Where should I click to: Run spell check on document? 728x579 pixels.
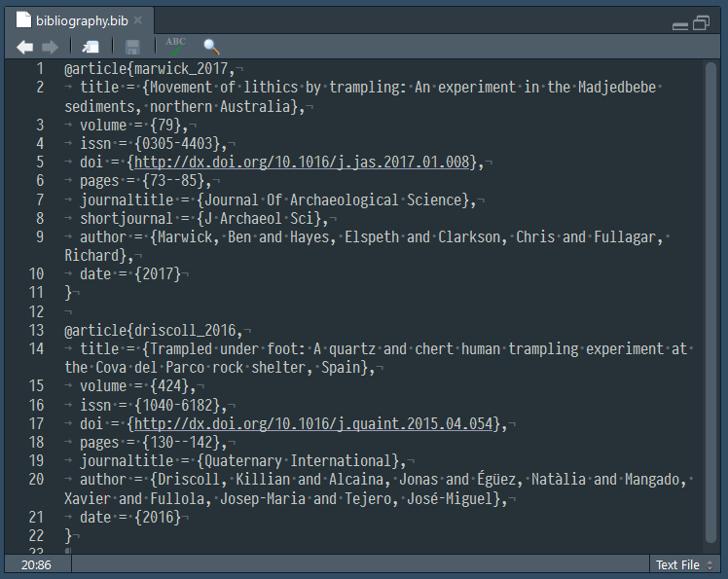click(175, 45)
